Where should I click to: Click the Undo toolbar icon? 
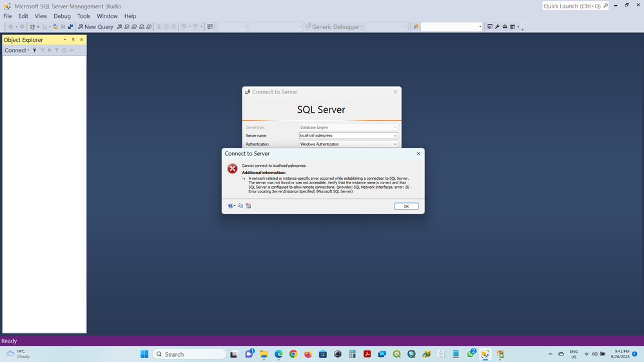184,26
